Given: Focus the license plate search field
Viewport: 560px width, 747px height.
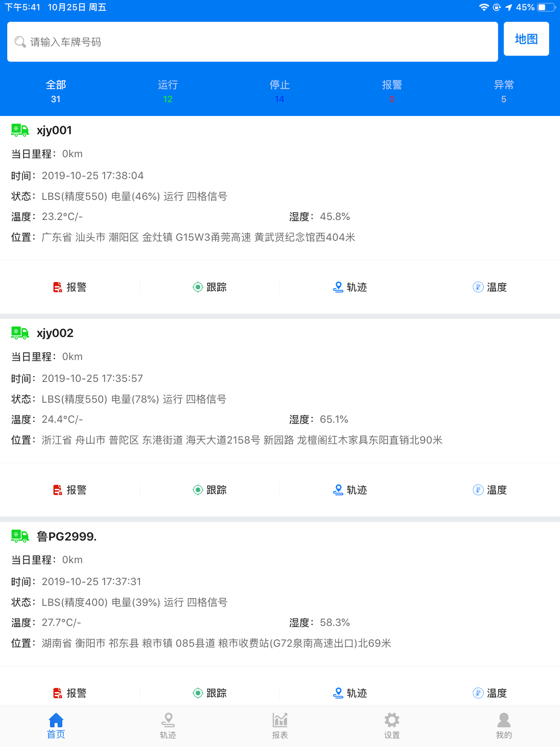Looking at the screenshot, I should point(253,42).
